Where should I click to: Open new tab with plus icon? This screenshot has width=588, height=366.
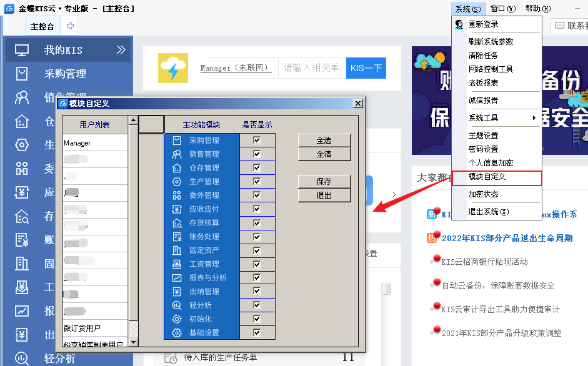[70, 26]
